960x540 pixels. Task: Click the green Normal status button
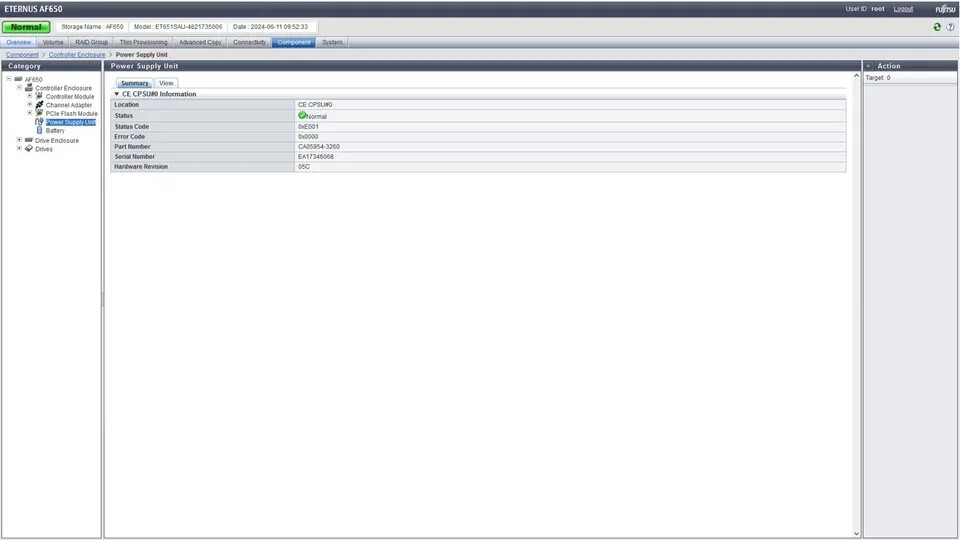click(x=26, y=27)
